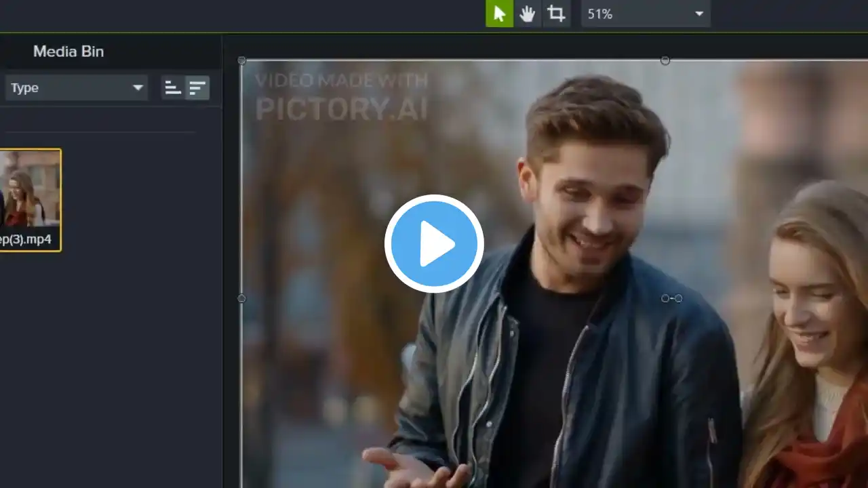868x488 pixels.
Task: Switch to the Pan hand tool
Action: (528, 14)
